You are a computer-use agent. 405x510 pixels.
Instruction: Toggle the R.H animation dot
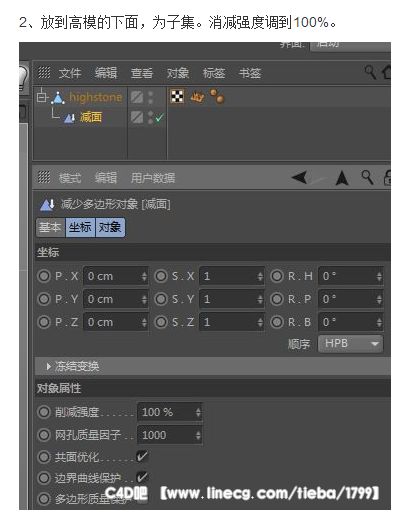tap(277, 276)
